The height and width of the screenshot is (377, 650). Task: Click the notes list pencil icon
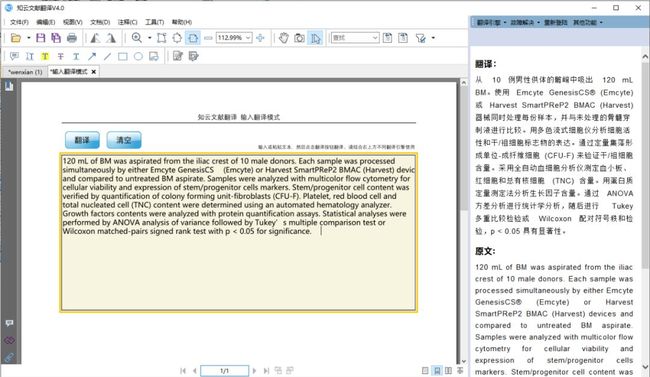click(x=194, y=56)
